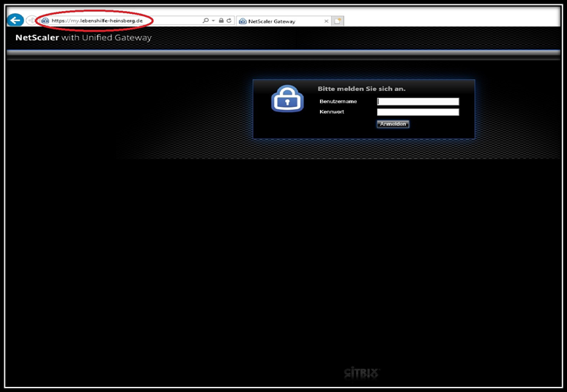The image size is (567, 392).
Task: Go back with the blue arrow button
Action: point(15,21)
